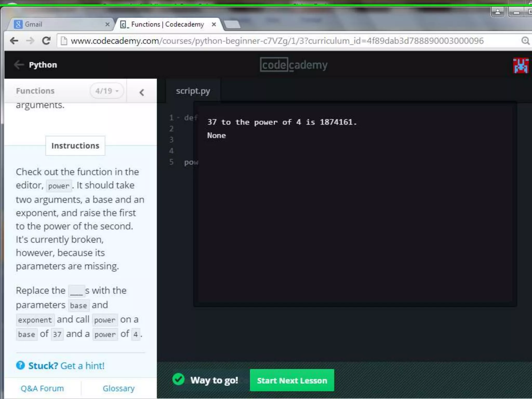Open the Q&A Forum link
The width and height of the screenshot is (532, 399).
point(42,388)
